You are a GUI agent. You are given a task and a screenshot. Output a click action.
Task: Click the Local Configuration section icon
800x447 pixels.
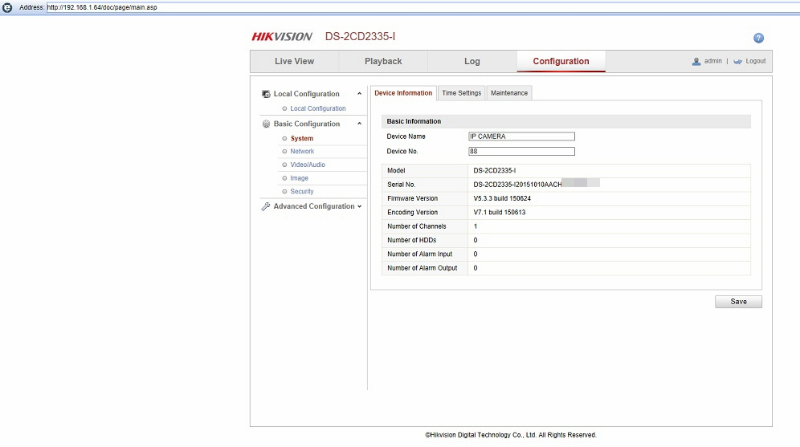[266, 94]
